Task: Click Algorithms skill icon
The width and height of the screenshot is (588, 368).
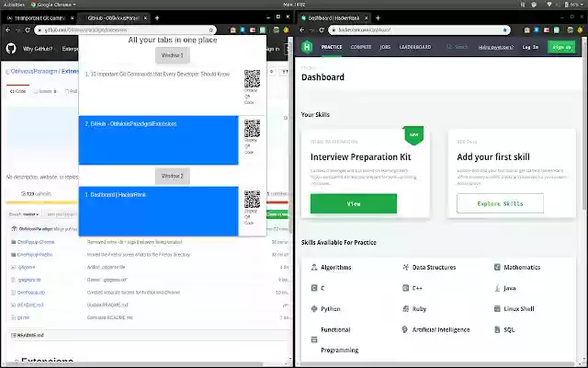Action: [x=314, y=267]
